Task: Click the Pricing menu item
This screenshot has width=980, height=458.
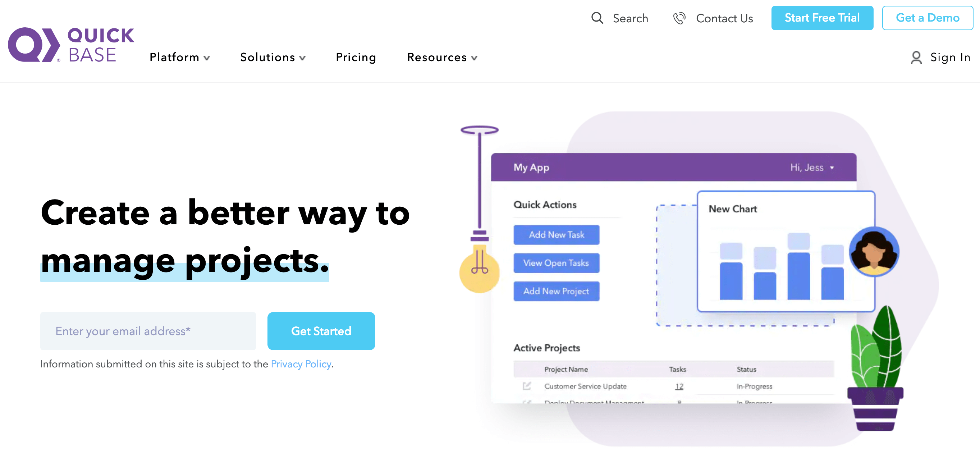Action: click(356, 58)
